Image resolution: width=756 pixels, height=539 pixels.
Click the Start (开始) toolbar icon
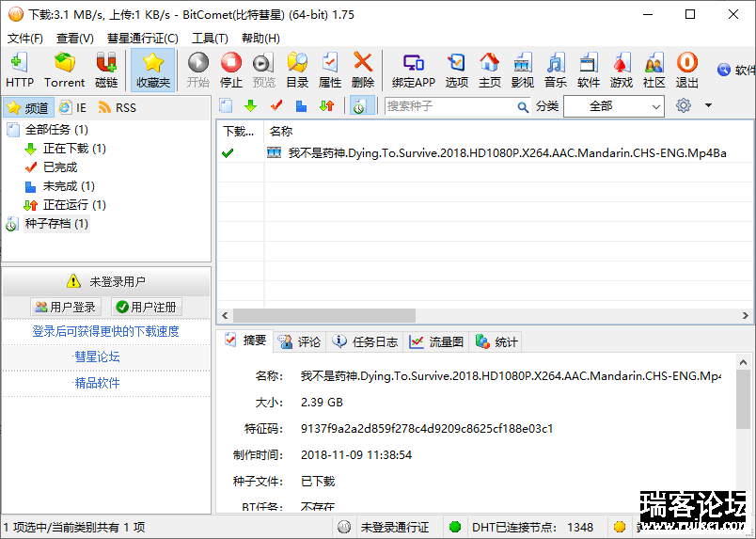pos(198,70)
